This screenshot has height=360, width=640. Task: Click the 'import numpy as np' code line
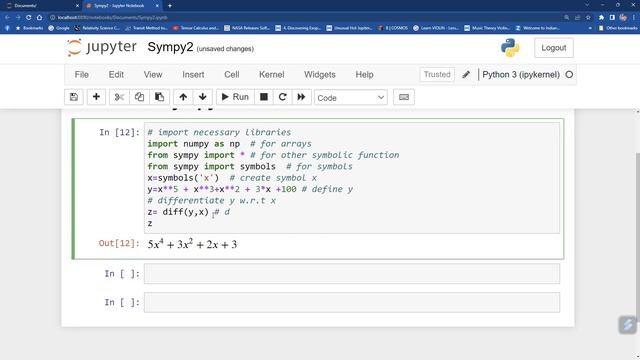tap(193, 144)
